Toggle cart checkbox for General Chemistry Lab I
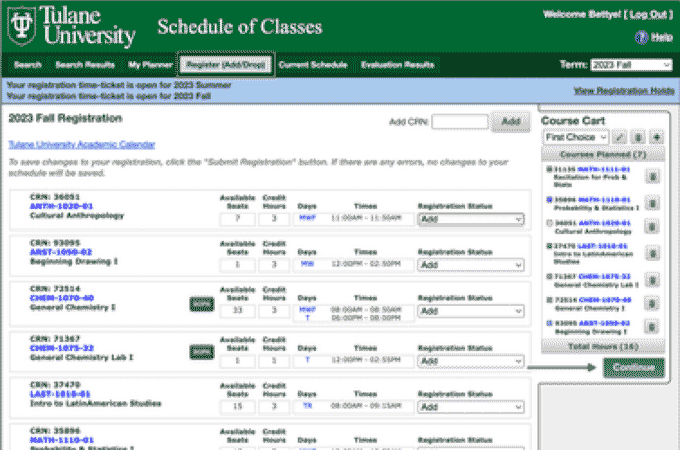 pos(549,276)
